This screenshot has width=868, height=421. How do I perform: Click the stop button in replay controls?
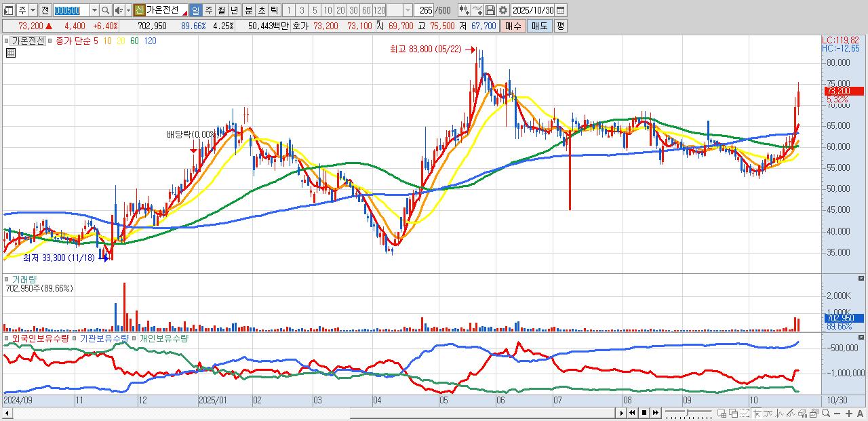tap(644, 413)
